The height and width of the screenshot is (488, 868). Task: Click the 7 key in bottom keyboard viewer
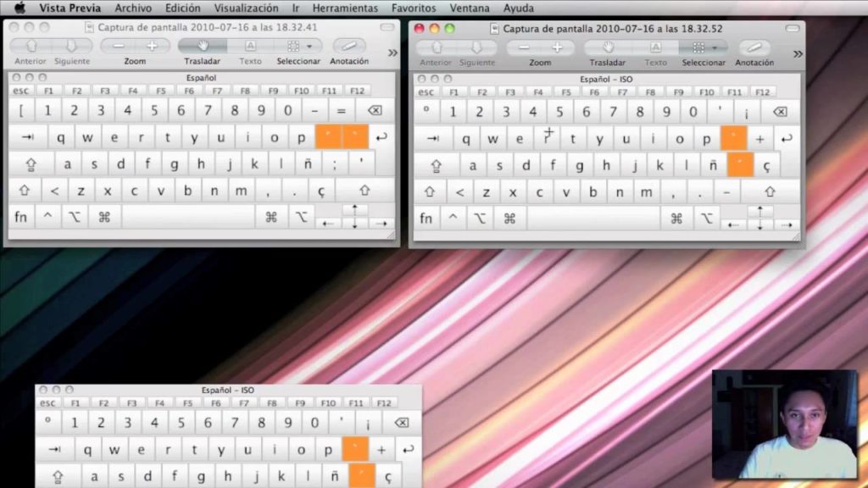pos(234,424)
